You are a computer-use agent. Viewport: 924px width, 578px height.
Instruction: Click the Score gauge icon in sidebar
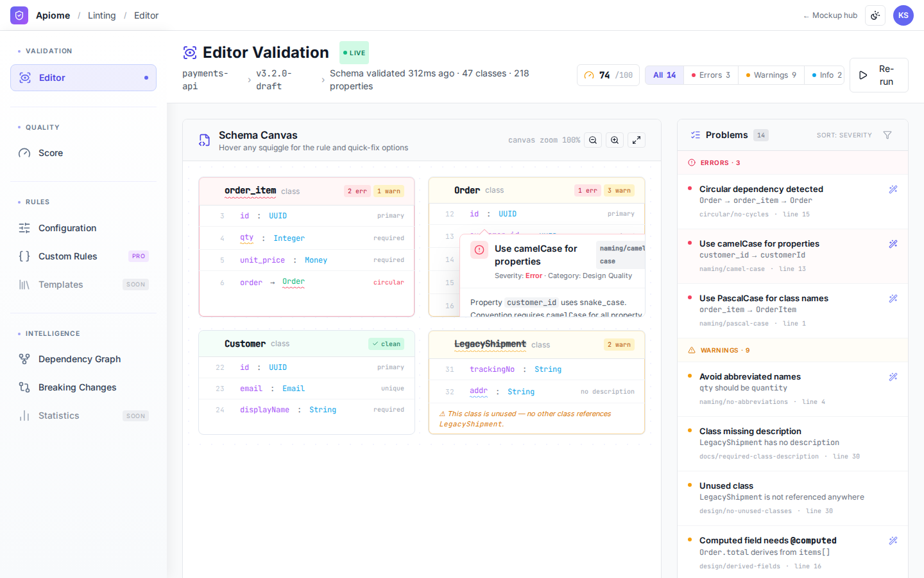pyautogui.click(x=24, y=153)
